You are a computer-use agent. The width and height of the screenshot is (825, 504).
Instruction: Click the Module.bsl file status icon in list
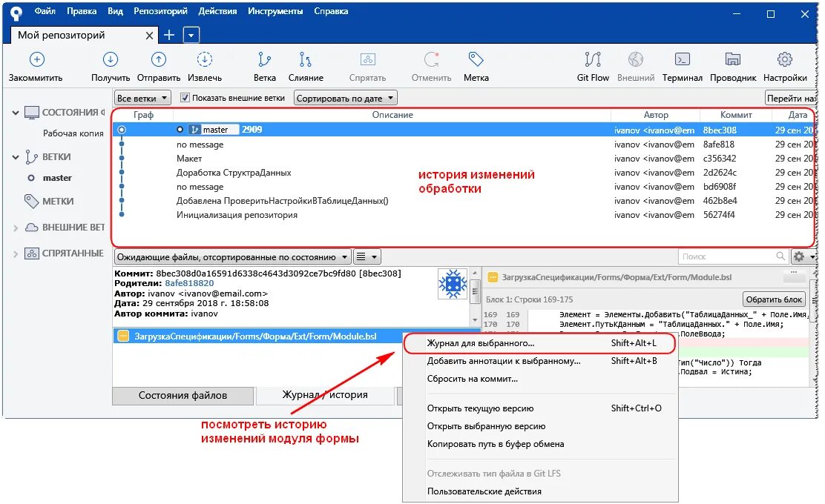point(123,336)
